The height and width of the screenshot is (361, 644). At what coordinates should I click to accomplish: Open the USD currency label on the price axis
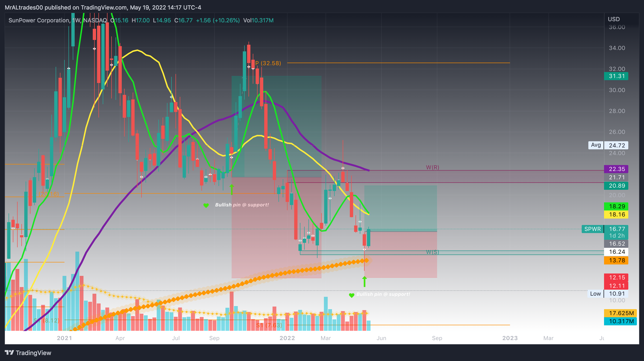tap(614, 19)
